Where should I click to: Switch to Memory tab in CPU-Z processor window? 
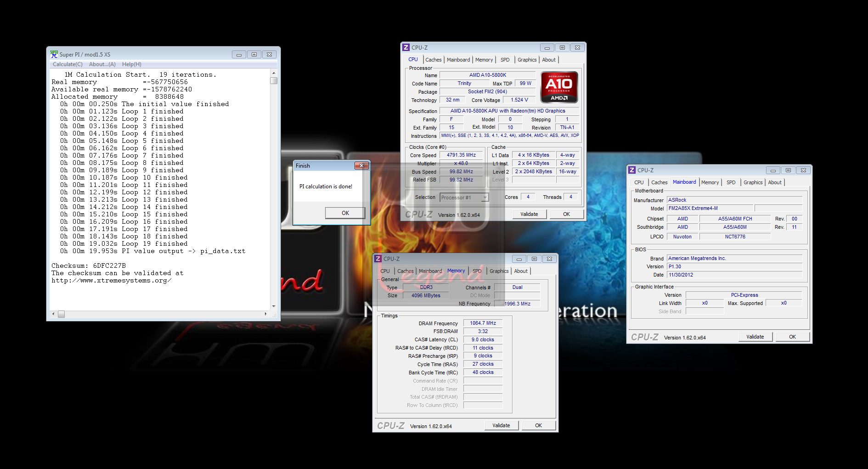click(484, 60)
